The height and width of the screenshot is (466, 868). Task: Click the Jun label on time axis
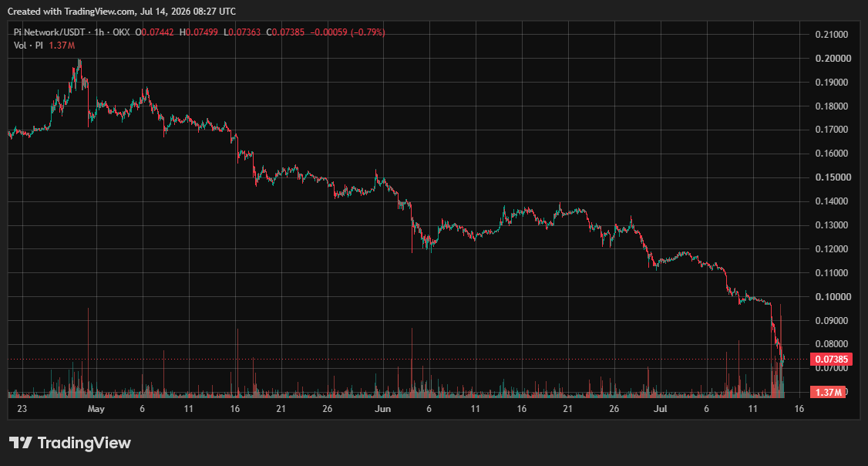click(x=382, y=409)
